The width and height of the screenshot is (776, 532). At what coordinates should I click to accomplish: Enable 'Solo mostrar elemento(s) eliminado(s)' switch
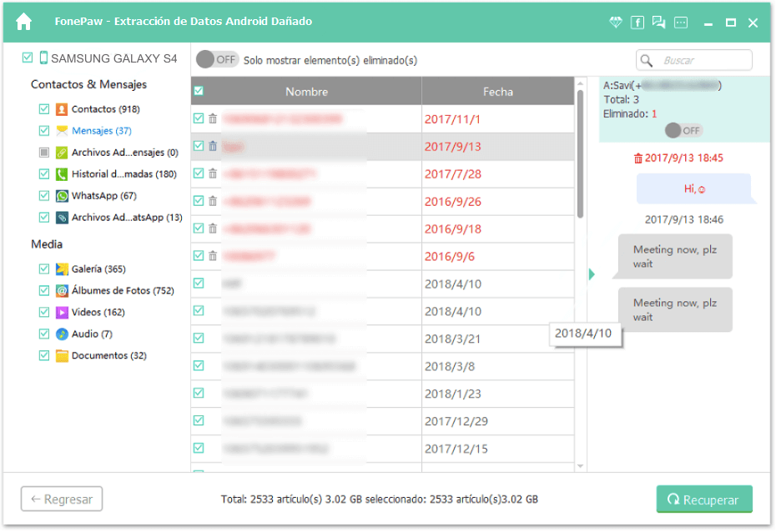[217, 60]
